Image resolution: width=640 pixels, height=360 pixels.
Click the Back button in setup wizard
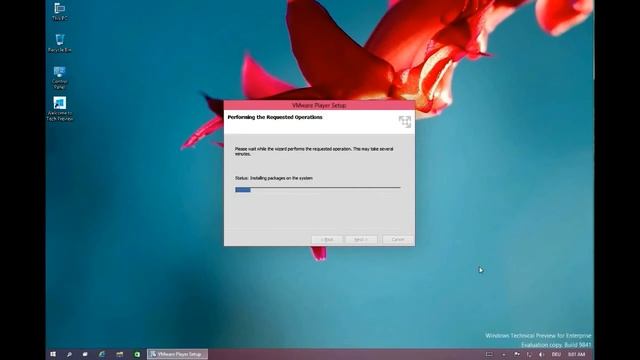click(x=327, y=240)
